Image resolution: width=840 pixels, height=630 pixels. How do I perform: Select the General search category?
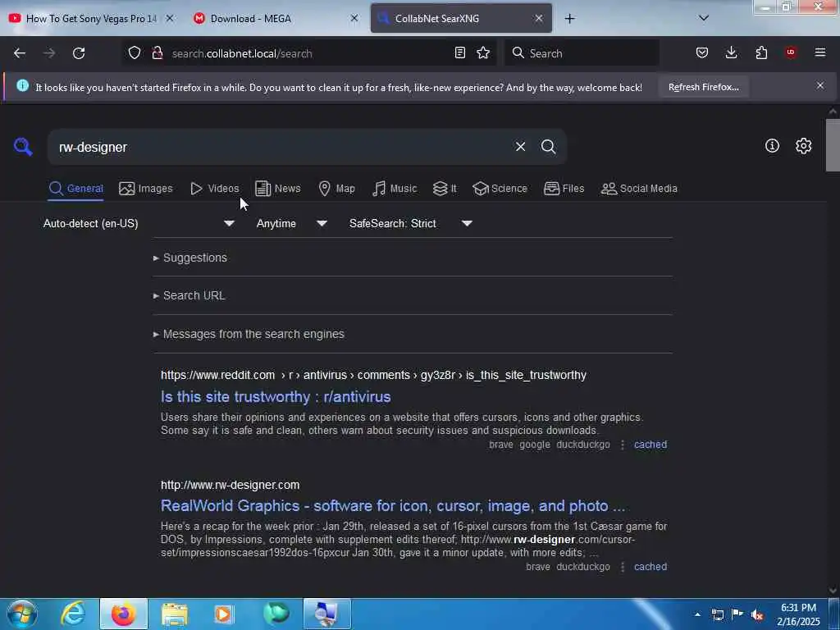coord(75,189)
